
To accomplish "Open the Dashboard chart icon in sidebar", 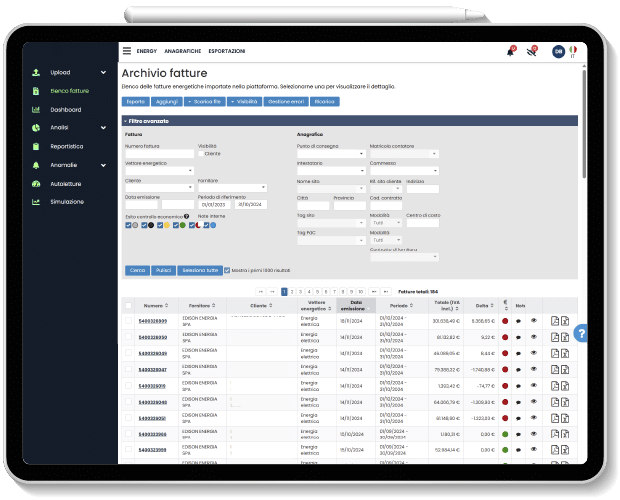I will coord(36,109).
